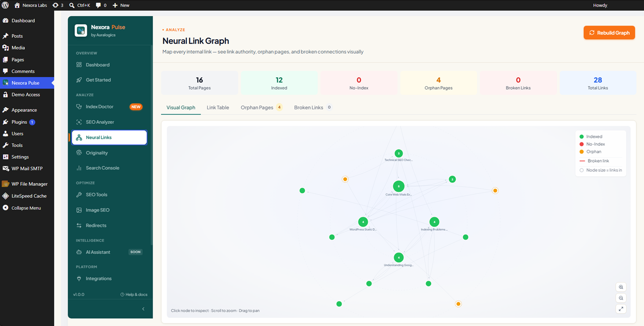Open the Comments menu in WordPress sidebar
Viewport: 644px width, 326px height.
point(27,71)
